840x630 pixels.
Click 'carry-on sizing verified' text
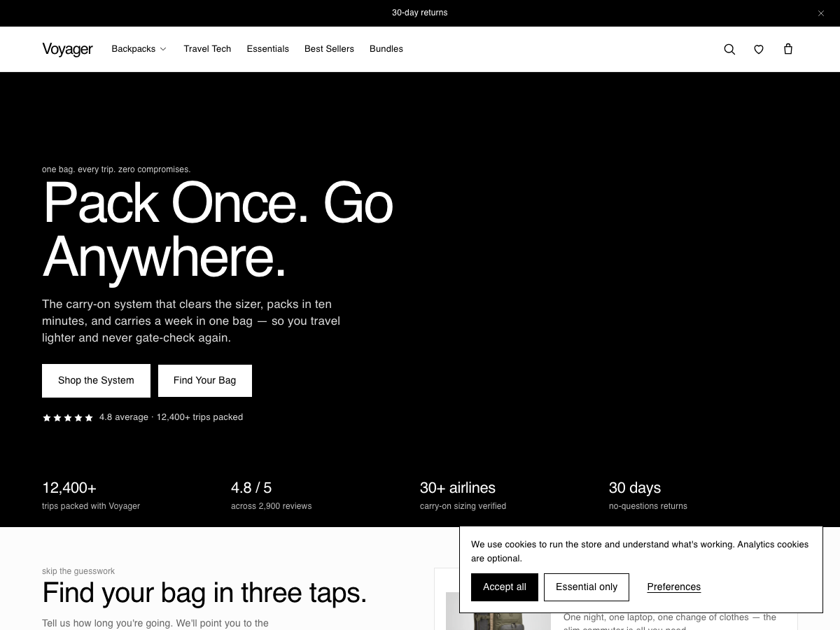(463, 506)
